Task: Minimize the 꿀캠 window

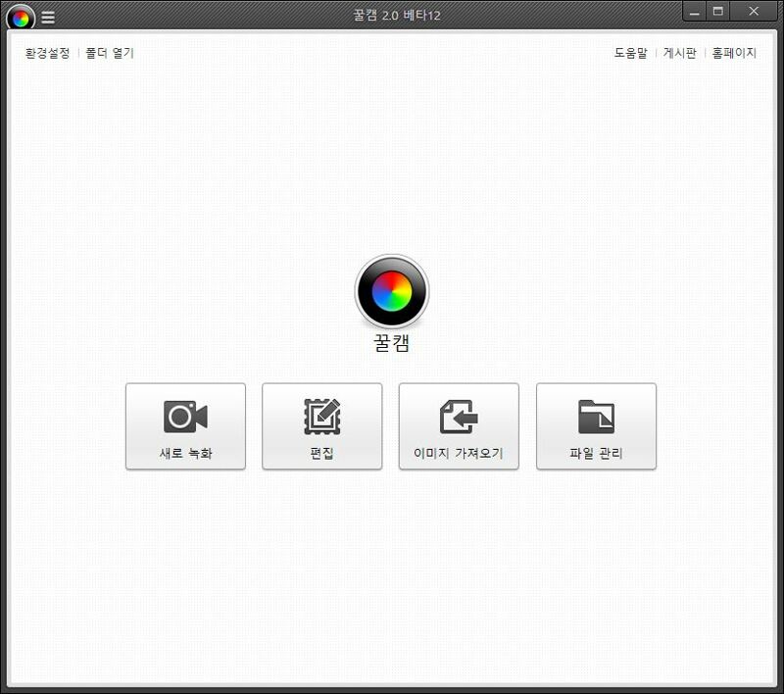Action: [695, 12]
